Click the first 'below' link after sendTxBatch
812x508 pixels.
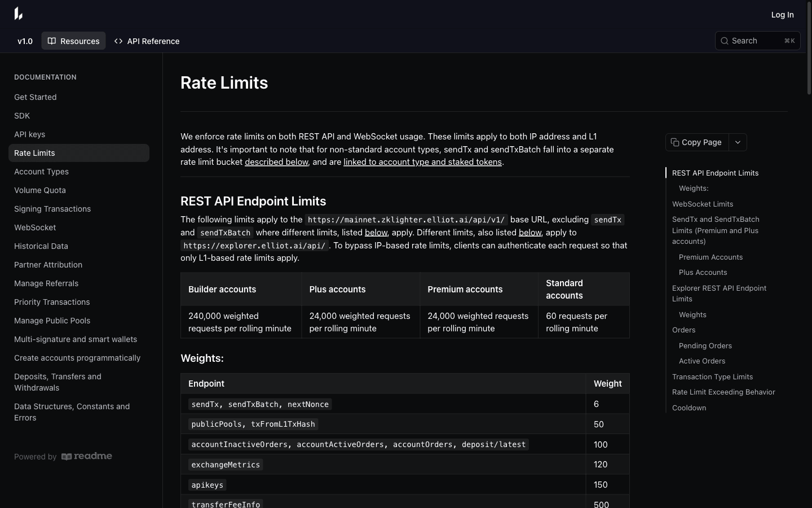pyautogui.click(x=376, y=233)
